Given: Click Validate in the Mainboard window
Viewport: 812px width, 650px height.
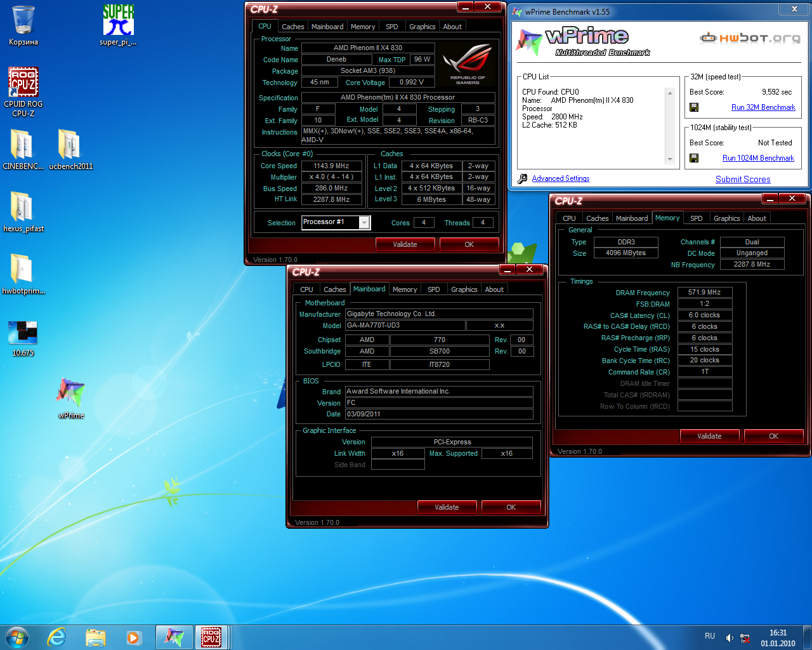Looking at the screenshot, I should click(447, 507).
